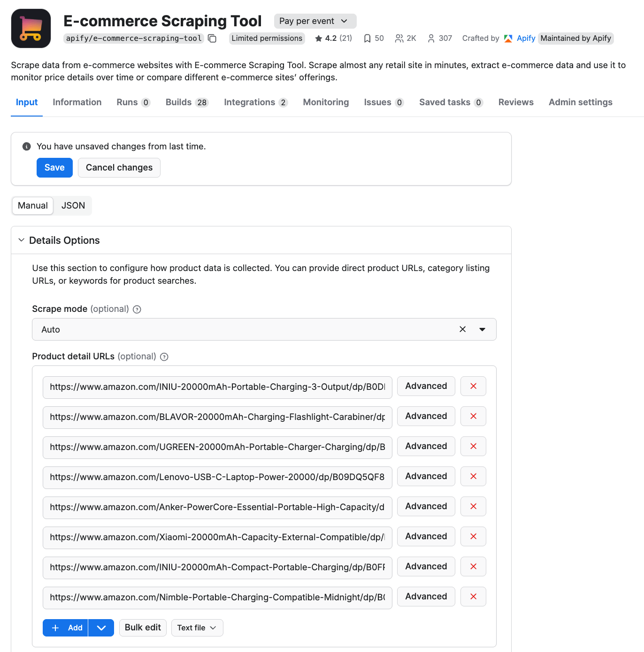Open the Pay per event dropdown
The width and height of the screenshot is (644, 652).
coord(314,21)
